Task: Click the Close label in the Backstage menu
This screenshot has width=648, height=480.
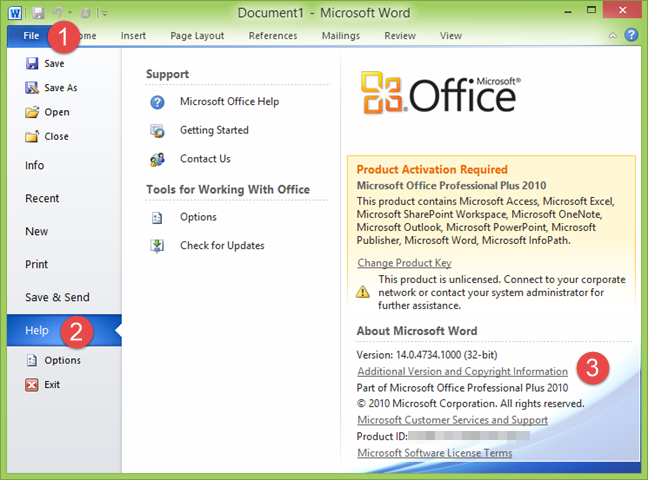Action: click(x=56, y=136)
